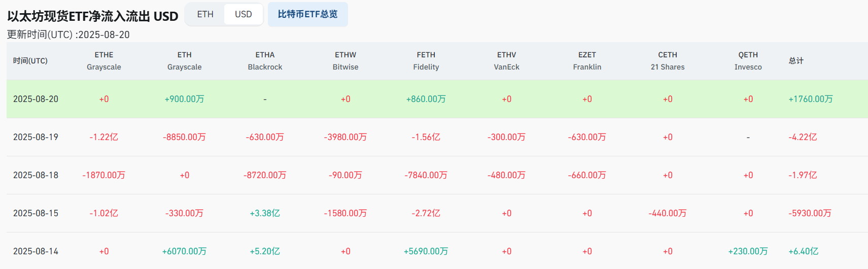This screenshot has height=269, width=868.
Task: Click the FETH Fidelity column header
Action: 426,61
